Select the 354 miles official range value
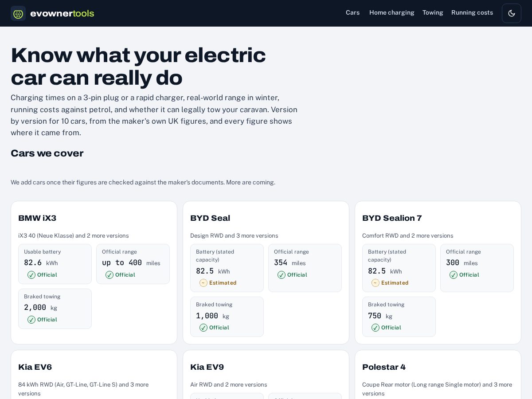The width and height of the screenshot is (532, 399). click(290, 262)
